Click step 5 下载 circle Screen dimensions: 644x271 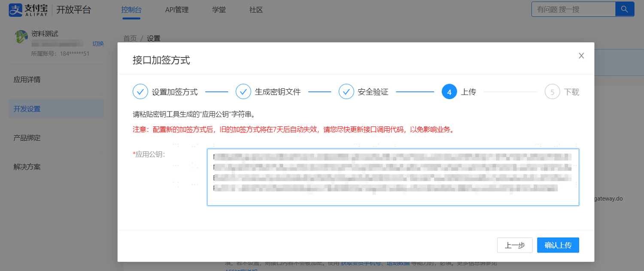pos(552,92)
